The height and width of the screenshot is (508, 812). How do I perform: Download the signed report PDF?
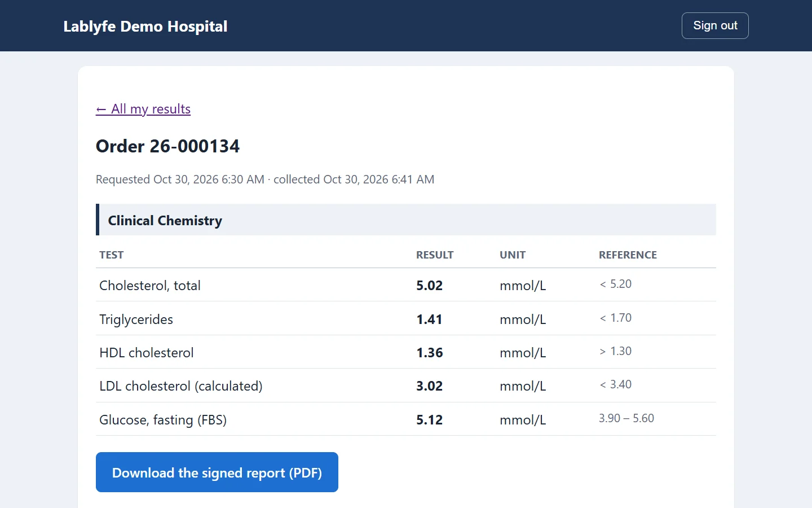tap(217, 472)
